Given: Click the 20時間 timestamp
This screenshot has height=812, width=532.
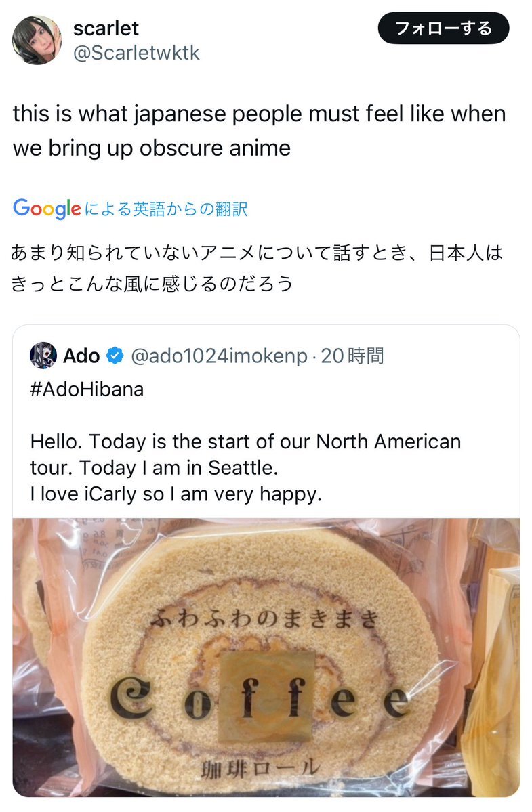Looking at the screenshot, I should point(352,356).
